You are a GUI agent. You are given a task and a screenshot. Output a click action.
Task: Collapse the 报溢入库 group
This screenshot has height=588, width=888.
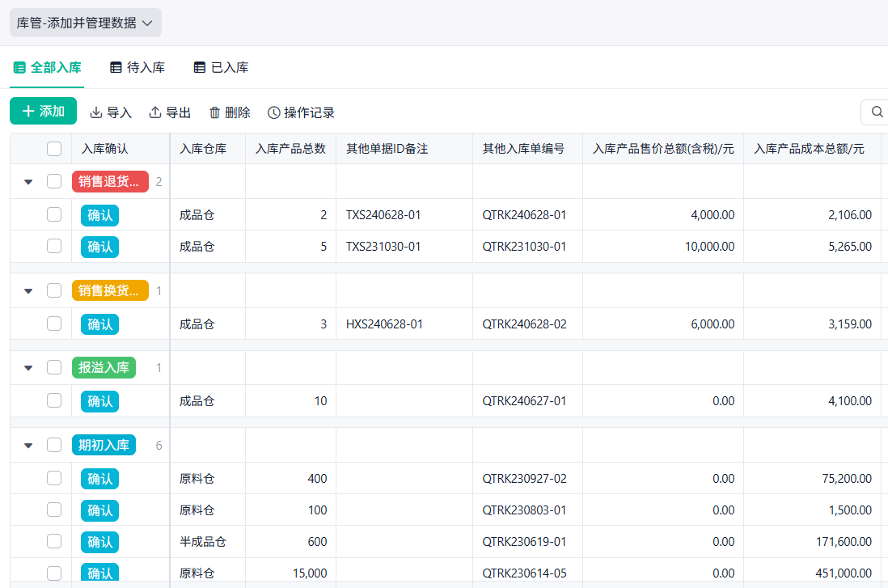click(x=28, y=368)
